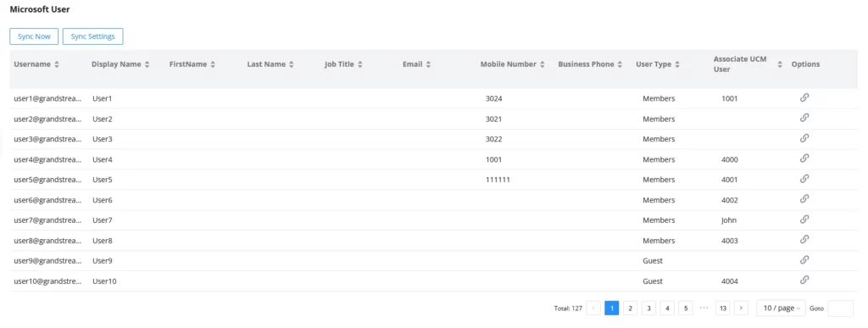Click the link icon in user8 row
Screen dimensions: 868x328
point(804,240)
